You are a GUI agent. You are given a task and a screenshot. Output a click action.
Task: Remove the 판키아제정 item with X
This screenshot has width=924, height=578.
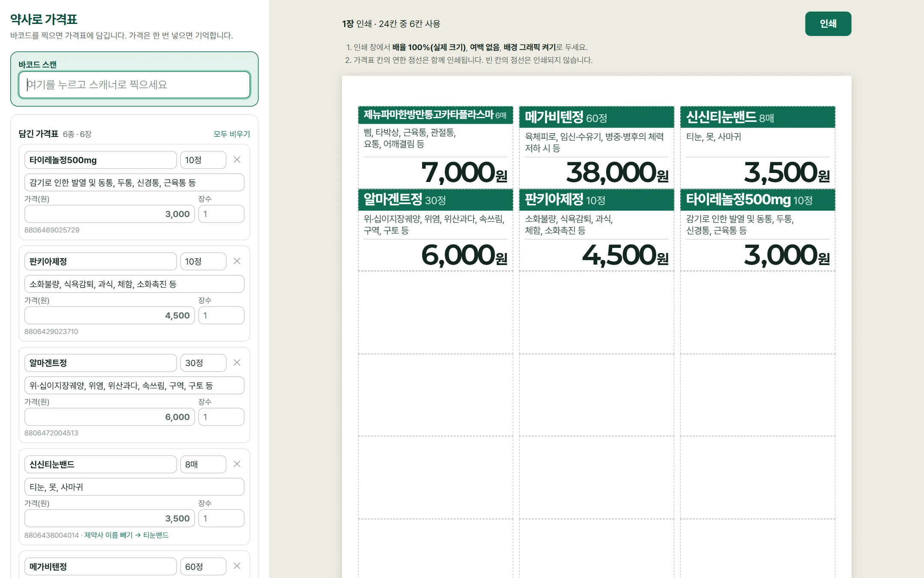[x=237, y=261]
